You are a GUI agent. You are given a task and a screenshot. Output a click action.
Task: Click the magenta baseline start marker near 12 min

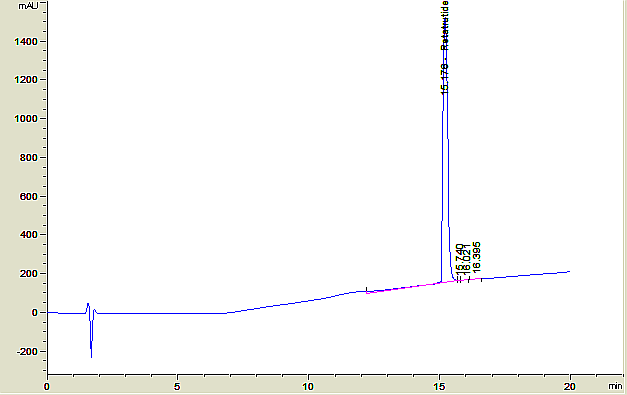point(367,291)
